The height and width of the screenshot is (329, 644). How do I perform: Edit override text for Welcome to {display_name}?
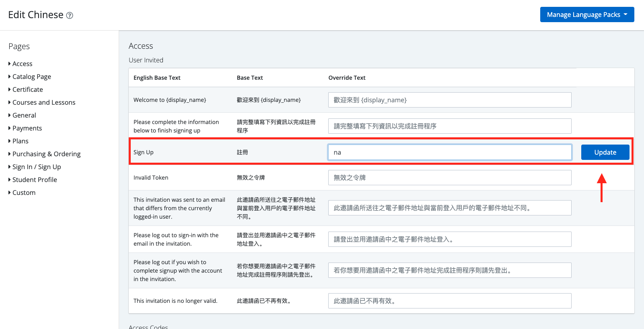(449, 100)
